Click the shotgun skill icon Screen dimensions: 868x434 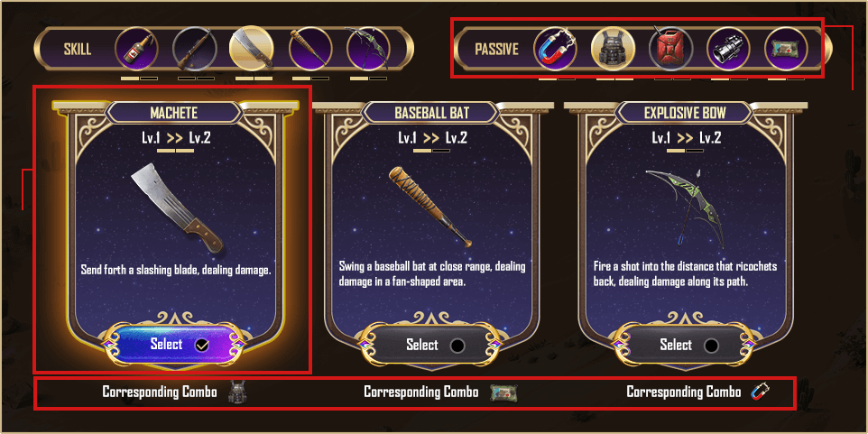[x=194, y=50]
